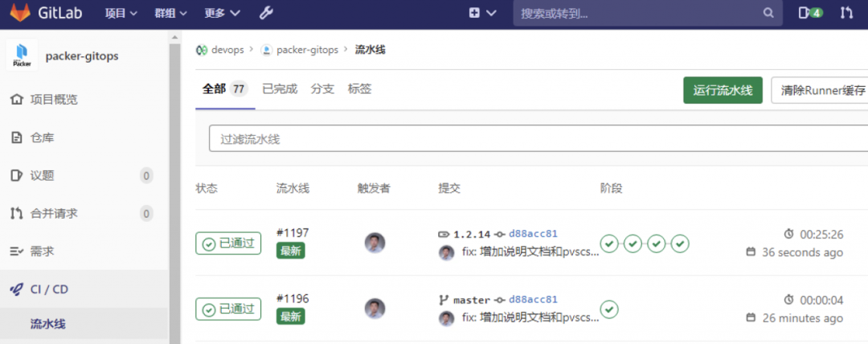Focus the 搜索或转到 search box
The width and height of the screenshot is (868, 344).
(648, 14)
